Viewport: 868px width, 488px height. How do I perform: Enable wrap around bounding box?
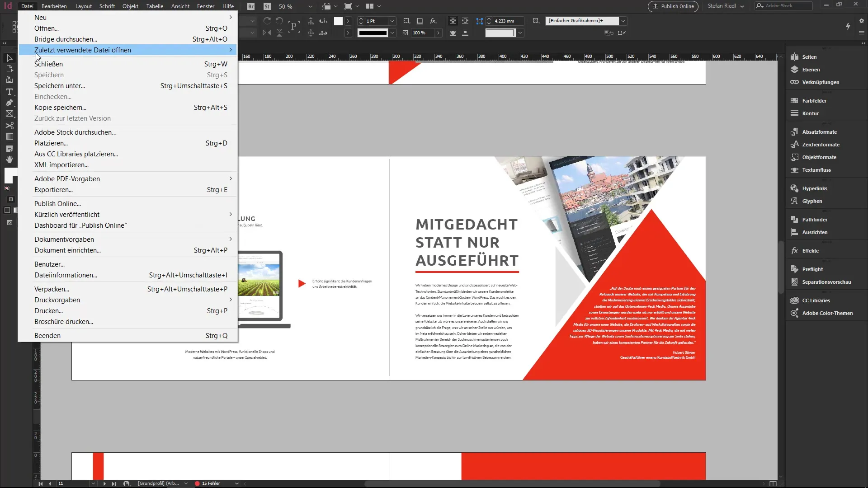pyautogui.click(x=465, y=21)
